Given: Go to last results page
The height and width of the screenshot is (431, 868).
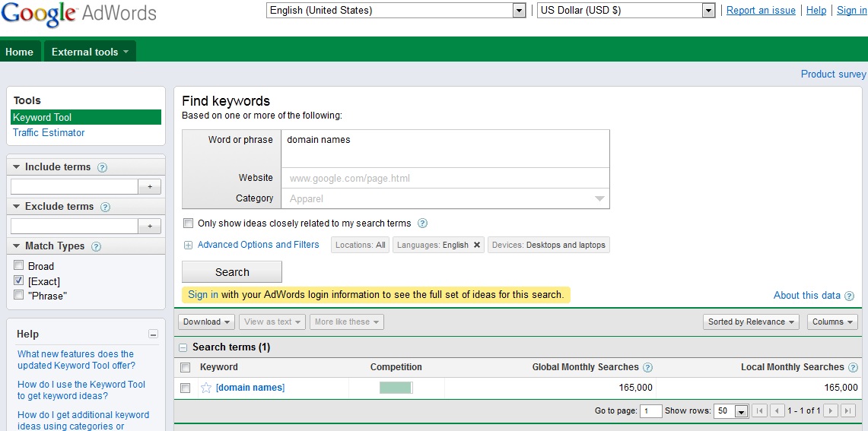Looking at the screenshot, I should (x=848, y=410).
